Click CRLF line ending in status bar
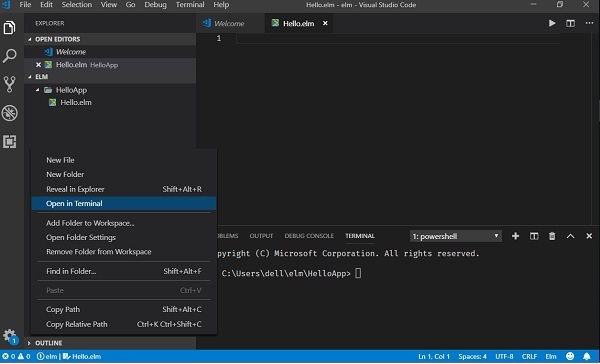The height and width of the screenshot is (364, 600). [529, 356]
